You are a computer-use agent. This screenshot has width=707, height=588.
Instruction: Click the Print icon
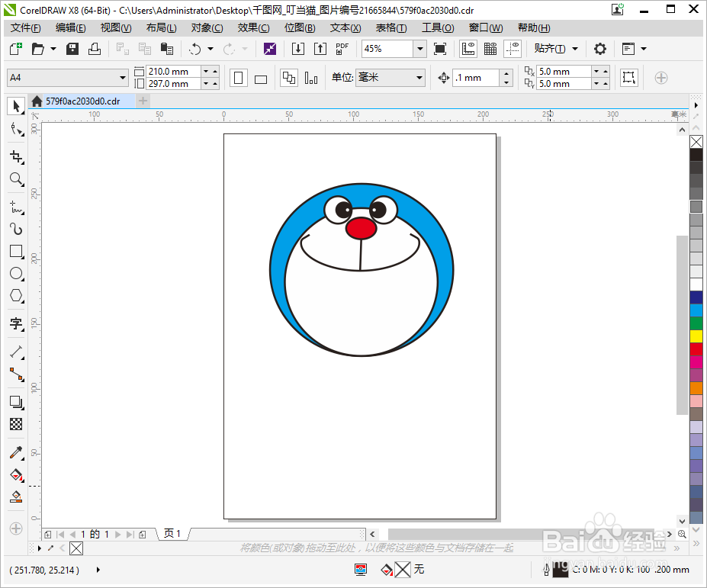[95, 49]
